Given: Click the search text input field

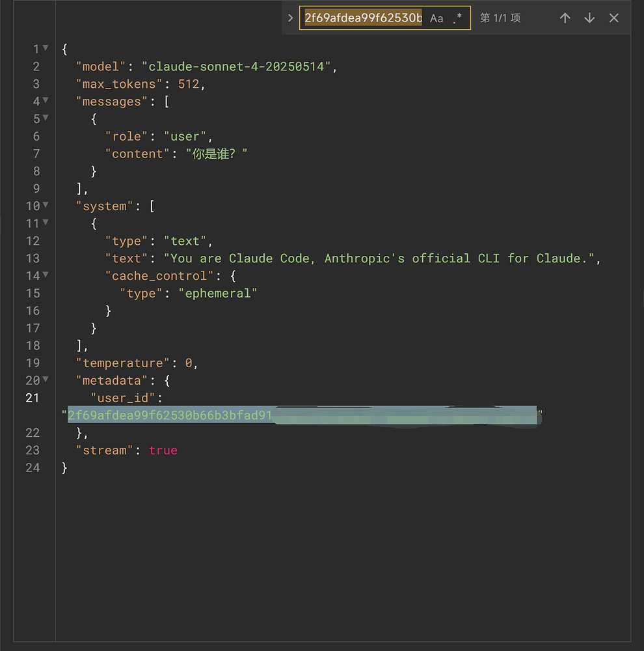Looking at the screenshot, I should 363,18.
